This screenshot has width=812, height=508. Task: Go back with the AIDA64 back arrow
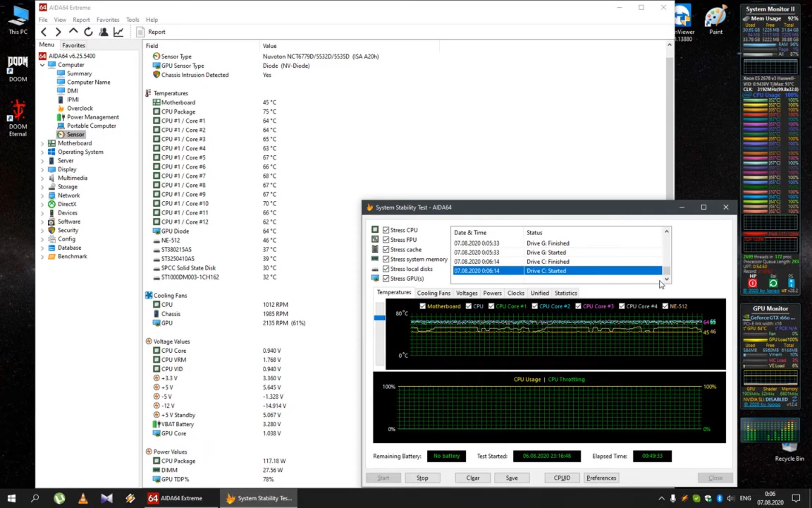[x=44, y=32]
